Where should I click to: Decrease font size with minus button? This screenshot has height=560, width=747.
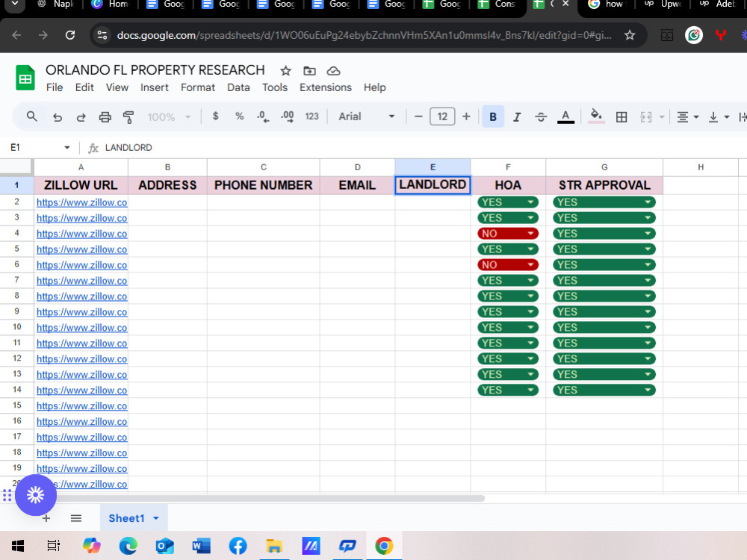pyautogui.click(x=418, y=116)
